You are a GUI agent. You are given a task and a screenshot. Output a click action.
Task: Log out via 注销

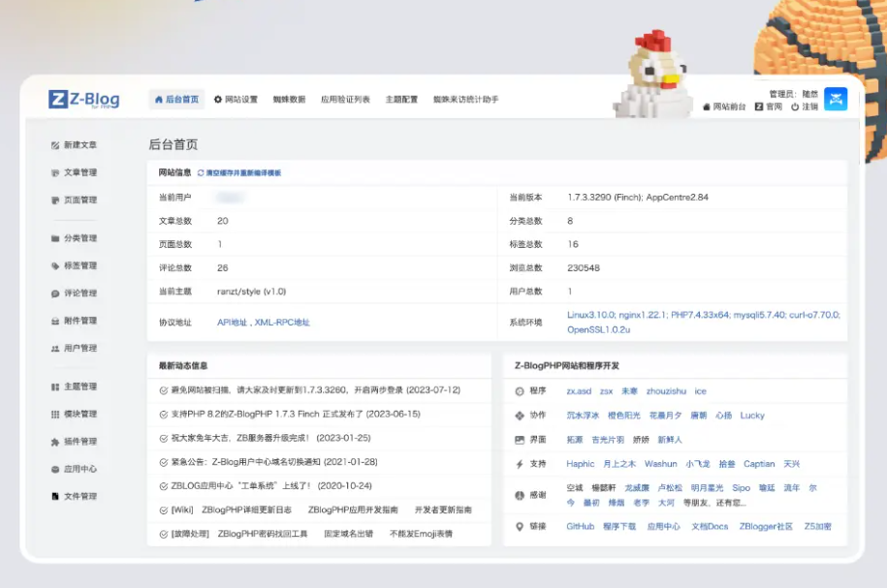coord(805,107)
